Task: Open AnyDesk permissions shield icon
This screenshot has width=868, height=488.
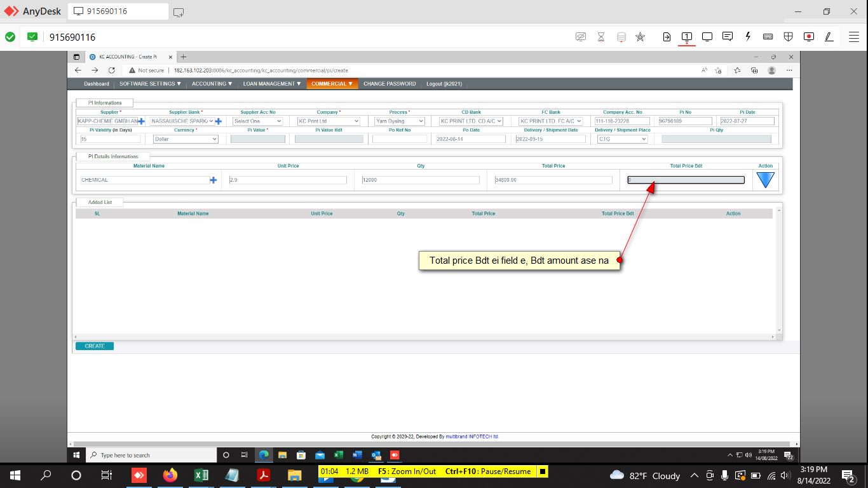Action: point(788,37)
